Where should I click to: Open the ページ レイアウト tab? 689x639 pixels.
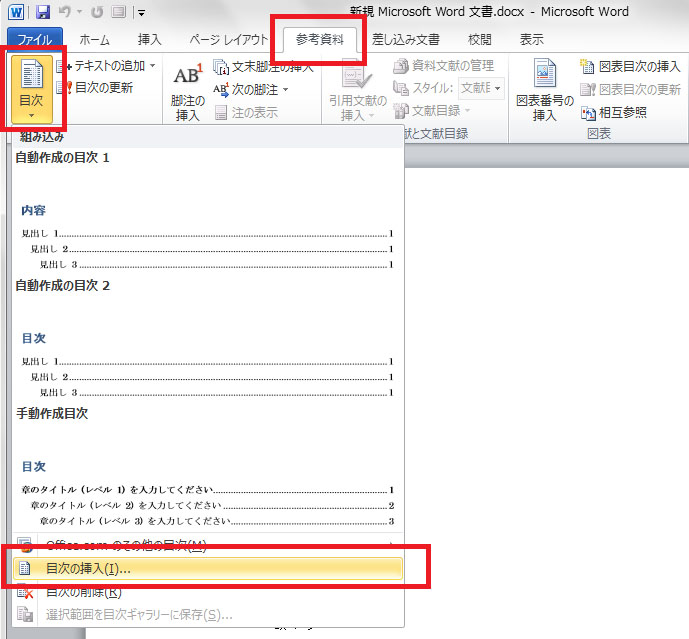coord(228,40)
